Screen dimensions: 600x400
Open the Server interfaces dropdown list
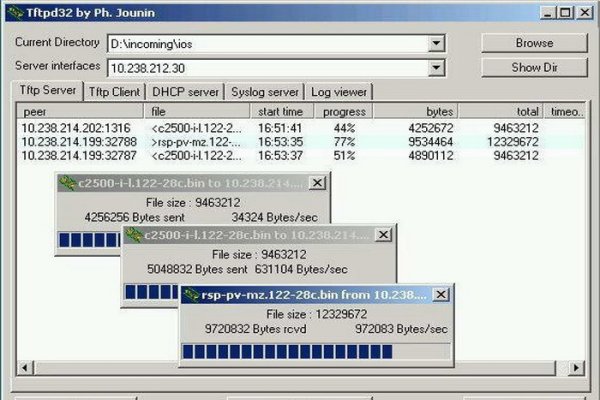[x=436, y=68]
